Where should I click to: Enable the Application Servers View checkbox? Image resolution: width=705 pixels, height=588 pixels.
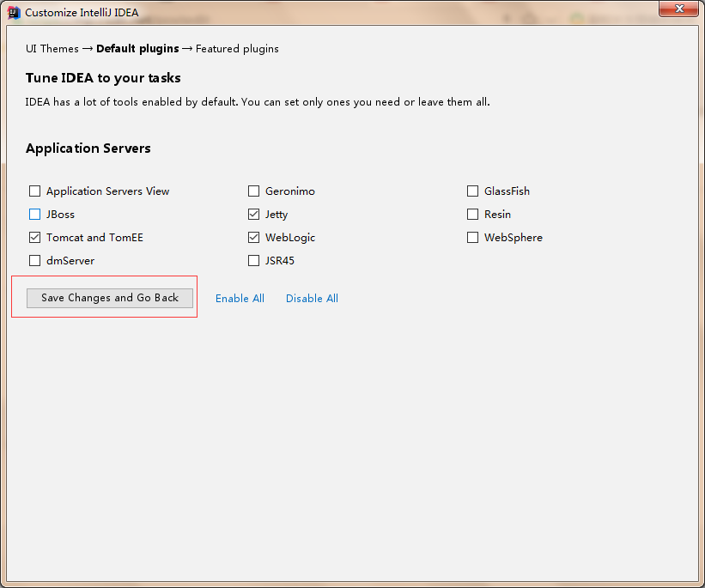34,191
